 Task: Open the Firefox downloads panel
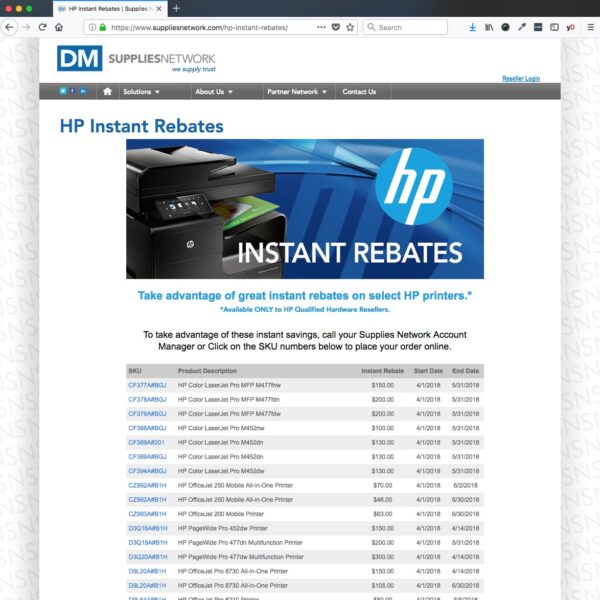click(x=473, y=27)
